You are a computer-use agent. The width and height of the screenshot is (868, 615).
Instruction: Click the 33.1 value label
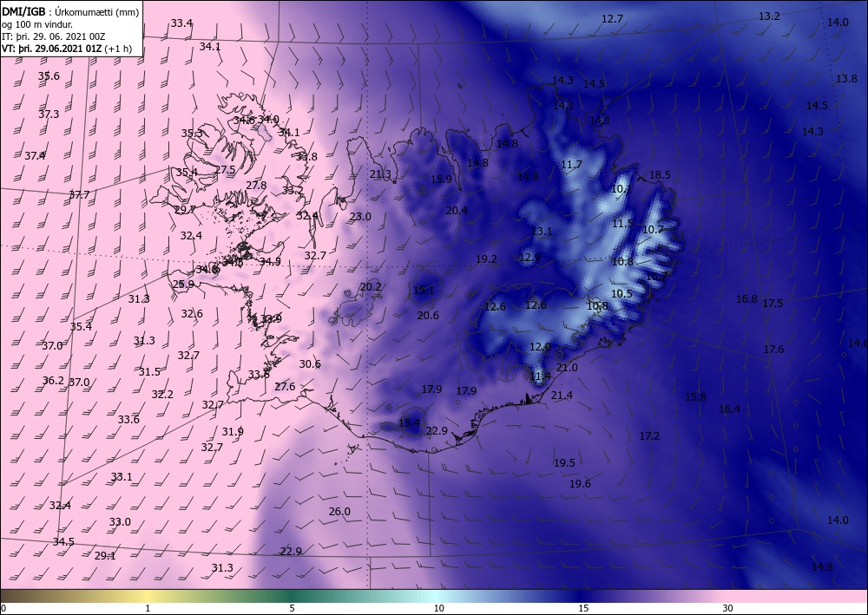122,477
